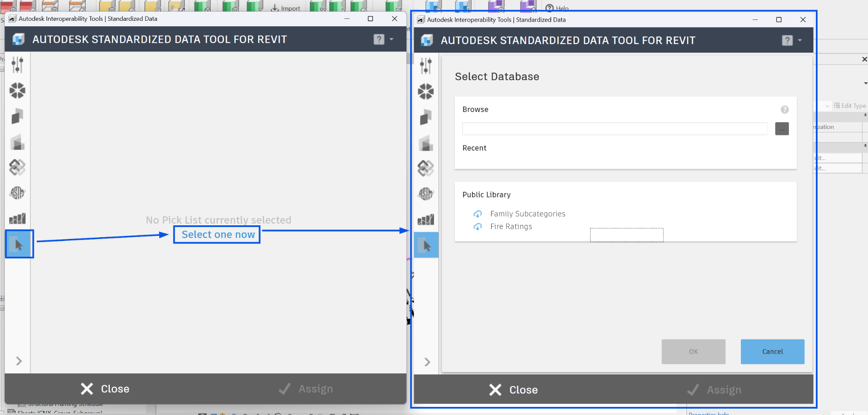868x415 pixels.
Task: Click Close at the bottom of the No Pick List window
Action: click(x=105, y=389)
